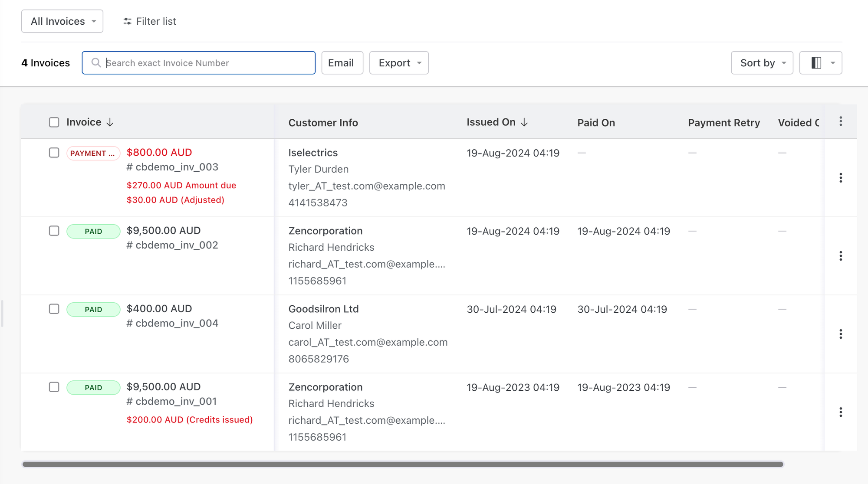
Task: Expand the All Invoices dropdown
Action: click(62, 21)
